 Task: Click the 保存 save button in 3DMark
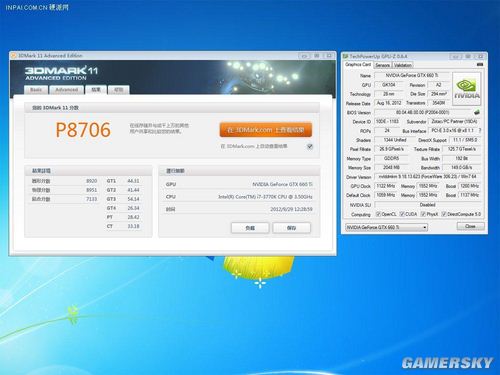(x=291, y=228)
